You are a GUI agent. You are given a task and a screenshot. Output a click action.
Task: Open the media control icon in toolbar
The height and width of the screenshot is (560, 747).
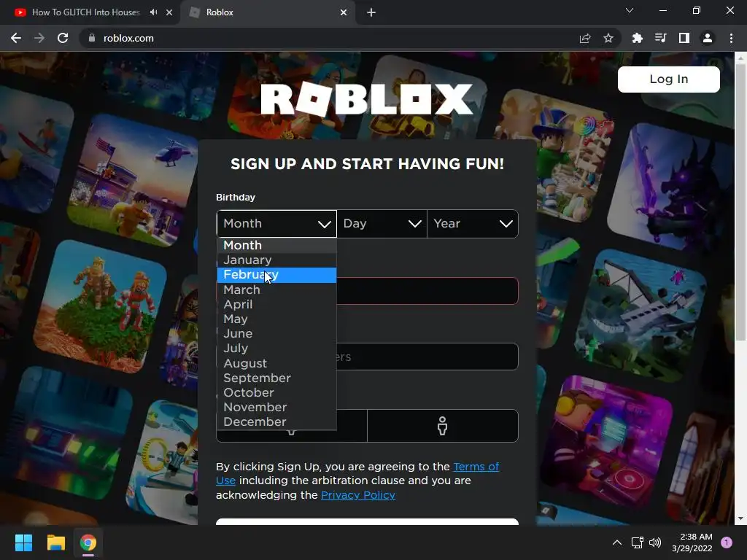660,38
